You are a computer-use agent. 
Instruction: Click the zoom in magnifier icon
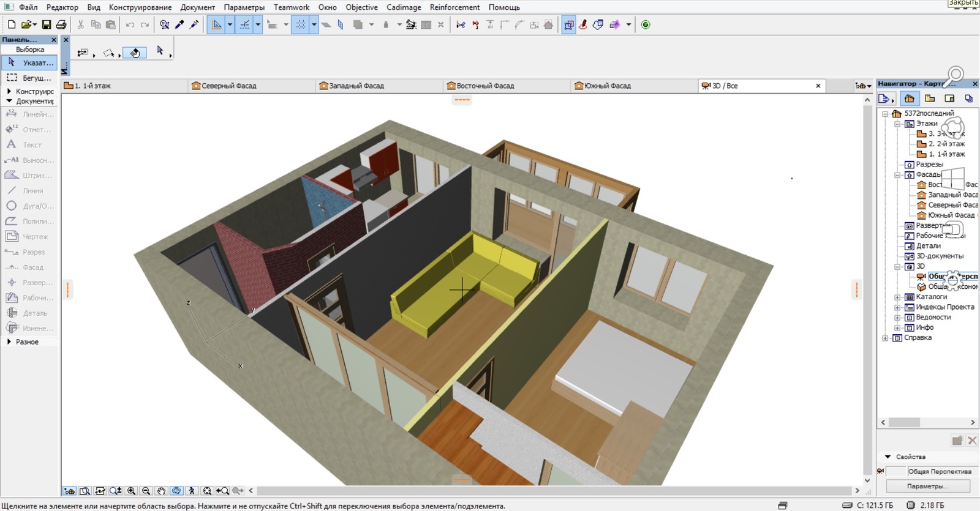click(131, 491)
